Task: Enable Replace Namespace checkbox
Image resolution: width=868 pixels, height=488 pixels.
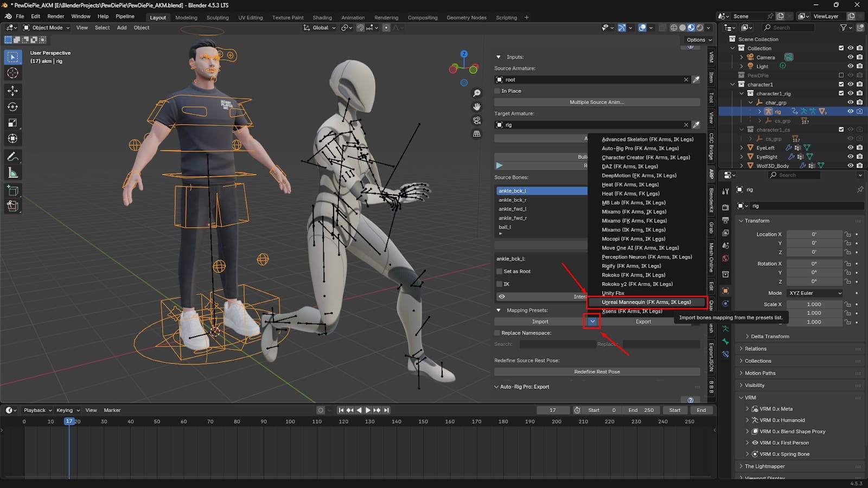Action: 497,333
